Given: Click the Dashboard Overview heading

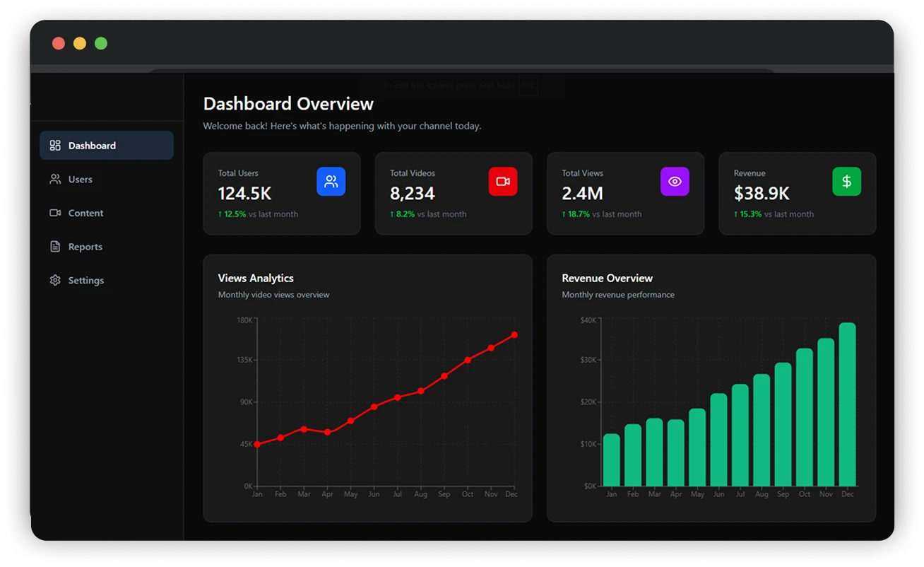Looking at the screenshot, I should (288, 103).
